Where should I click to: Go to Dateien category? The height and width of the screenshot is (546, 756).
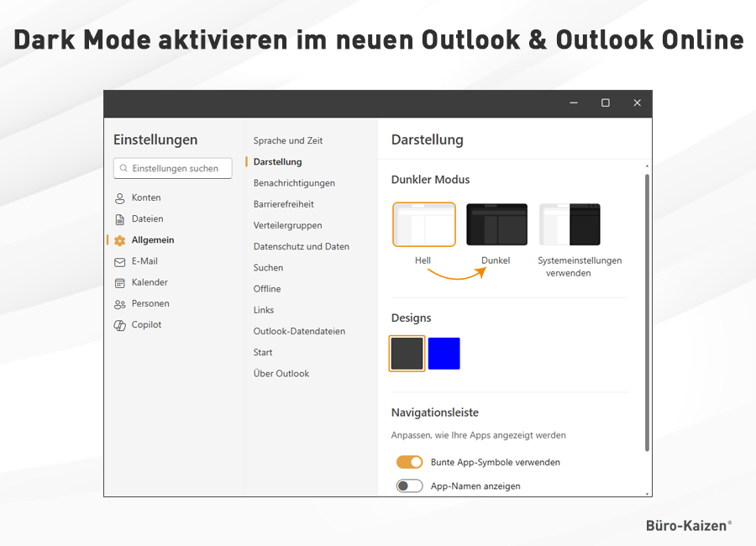[148, 219]
